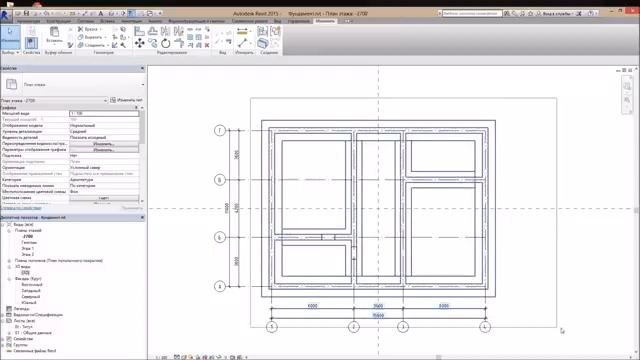Click the Create Parts box icon
Screen dimensions: 640x360
coord(262,43)
